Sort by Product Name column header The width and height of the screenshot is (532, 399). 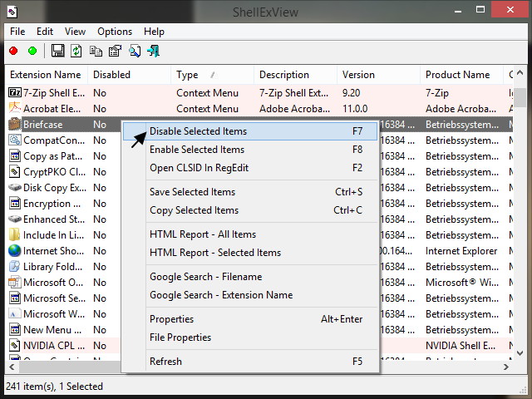462,75
